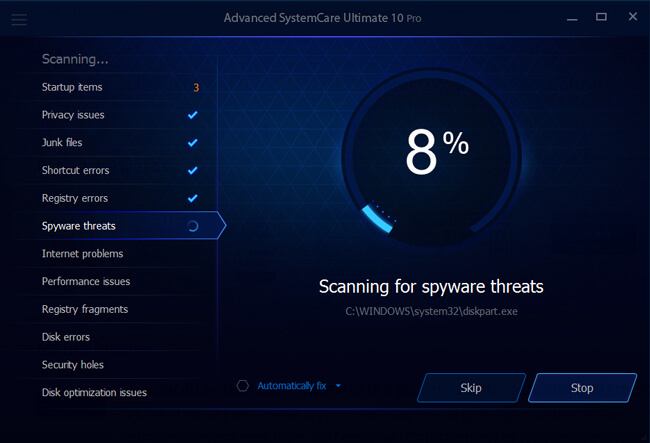Click the Spyware threats spinner icon
This screenshot has width=650, height=443.
coord(193,226)
